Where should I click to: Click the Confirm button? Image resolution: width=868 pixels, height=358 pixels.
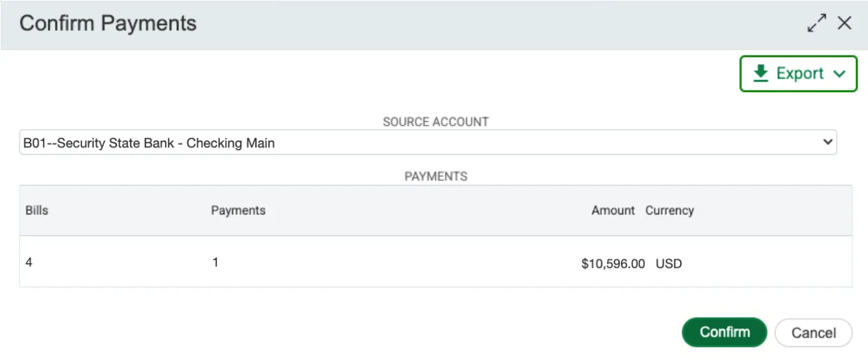pos(724,332)
